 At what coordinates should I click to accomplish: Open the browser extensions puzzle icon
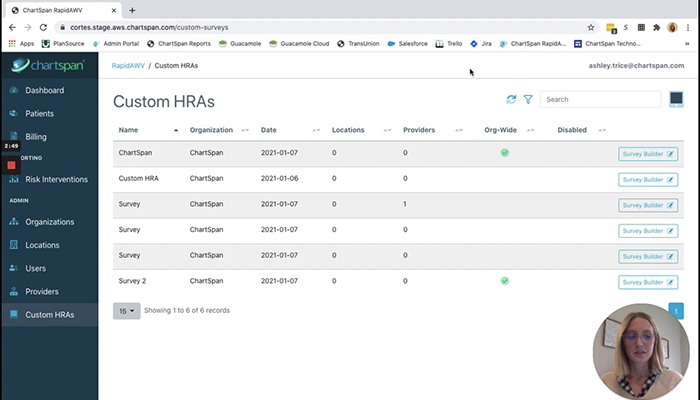656,27
